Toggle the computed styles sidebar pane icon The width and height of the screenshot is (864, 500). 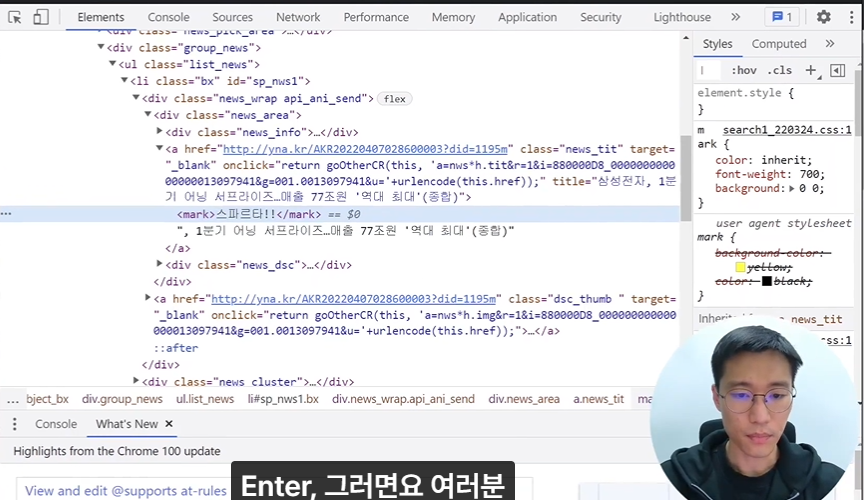coord(838,71)
